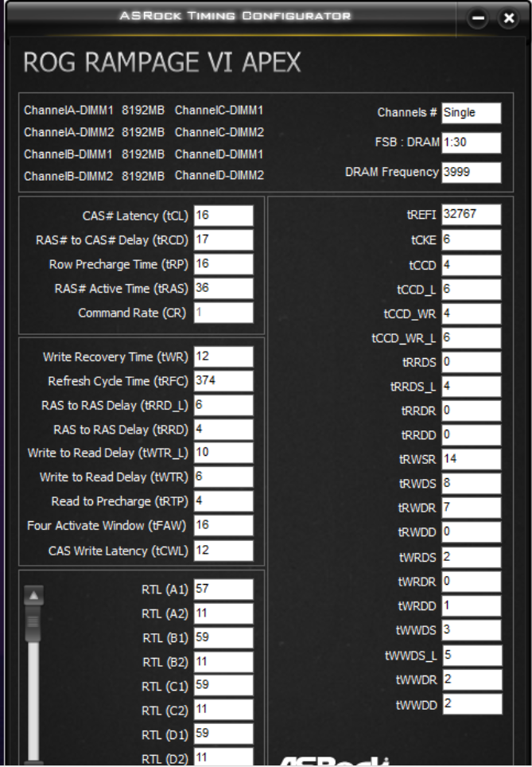
Task: Click the CAS Write Latency (tCWL) field
Action: (223, 551)
